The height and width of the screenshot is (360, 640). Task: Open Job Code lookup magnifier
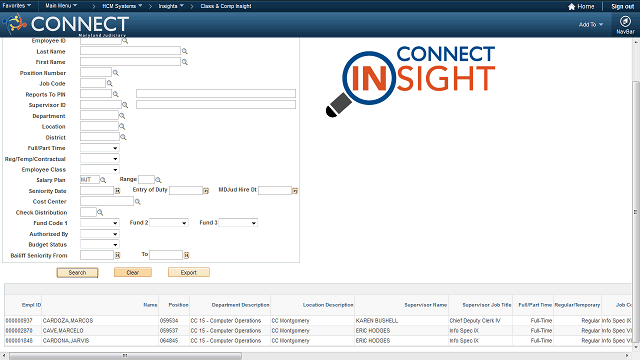click(109, 83)
